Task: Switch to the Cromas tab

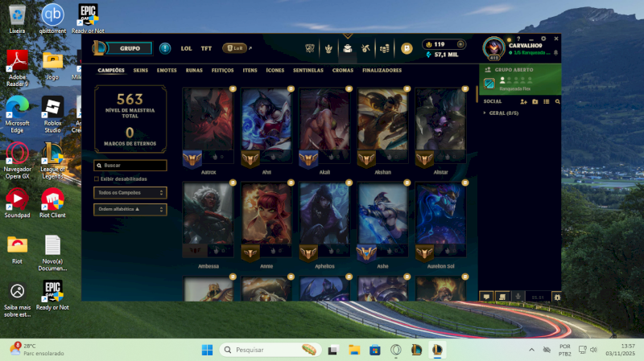Action: [x=343, y=70]
